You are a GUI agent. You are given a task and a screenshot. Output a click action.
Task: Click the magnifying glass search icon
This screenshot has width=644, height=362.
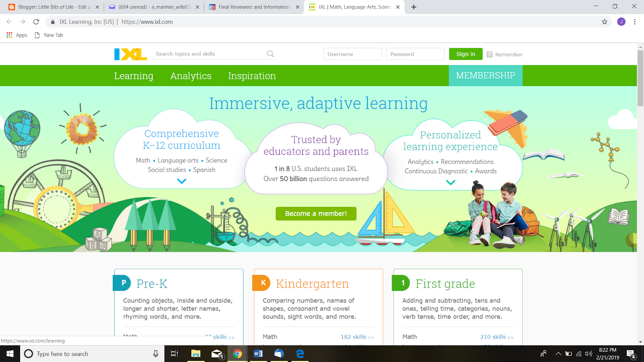click(270, 53)
